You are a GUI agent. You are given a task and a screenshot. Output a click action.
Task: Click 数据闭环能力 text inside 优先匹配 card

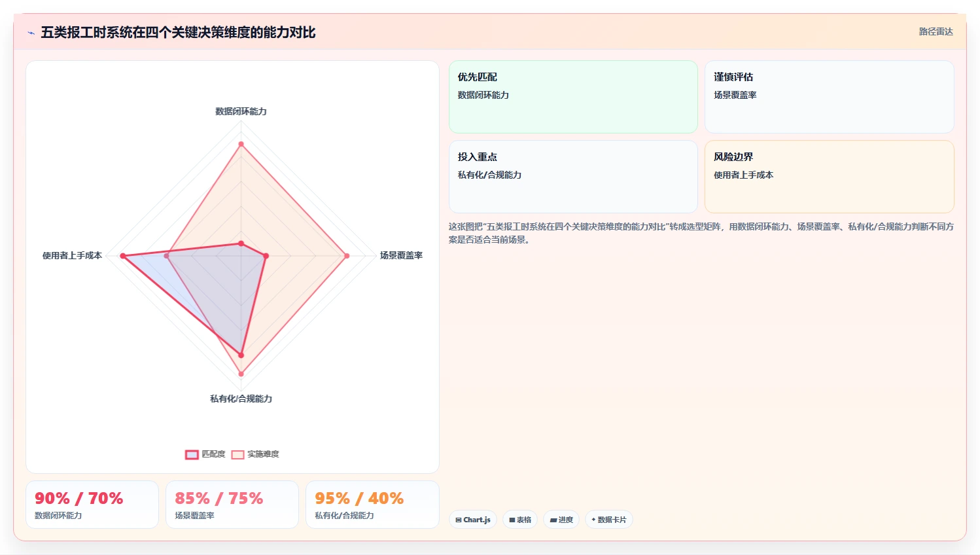coord(483,95)
